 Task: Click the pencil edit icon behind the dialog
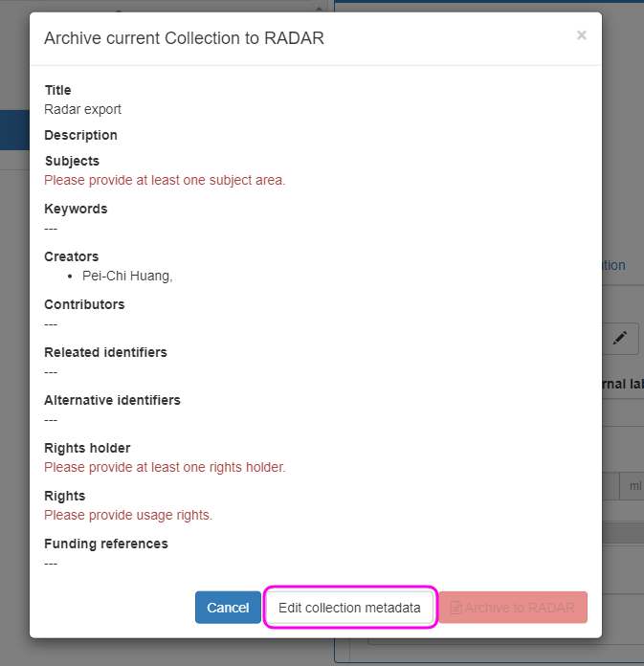pos(620,338)
